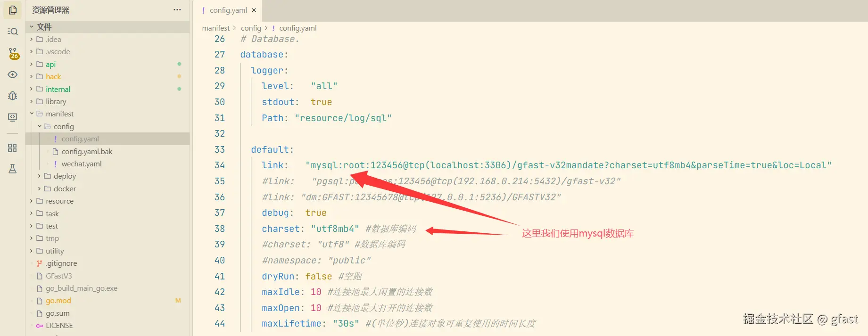Click the 'maxIdle:' key
This screenshot has height=336, width=868.
coord(283,292)
